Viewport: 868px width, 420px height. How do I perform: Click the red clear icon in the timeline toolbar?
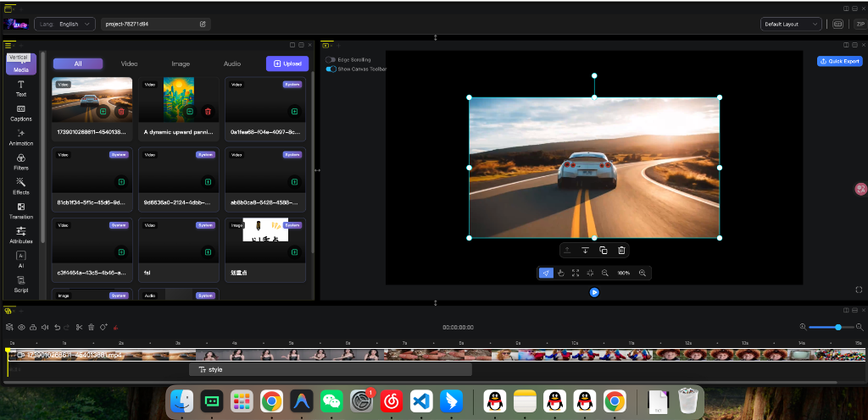pos(115,327)
